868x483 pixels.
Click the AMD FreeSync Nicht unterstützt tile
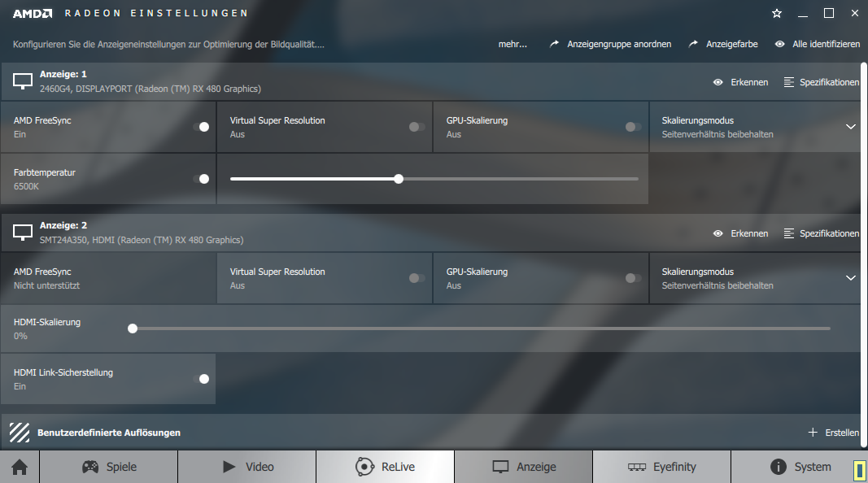(x=108, y=278)
